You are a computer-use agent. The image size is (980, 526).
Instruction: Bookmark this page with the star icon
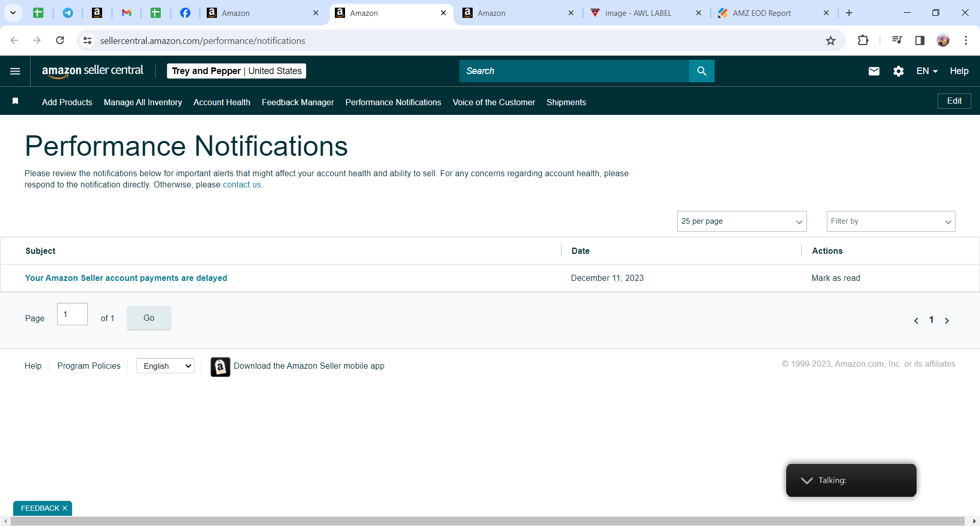(x=831, y=40)
